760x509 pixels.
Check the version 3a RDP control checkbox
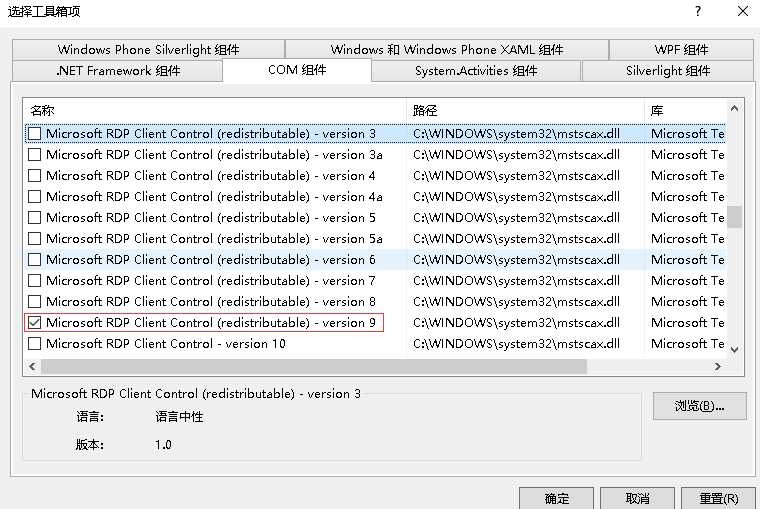[x=34, y=155]
